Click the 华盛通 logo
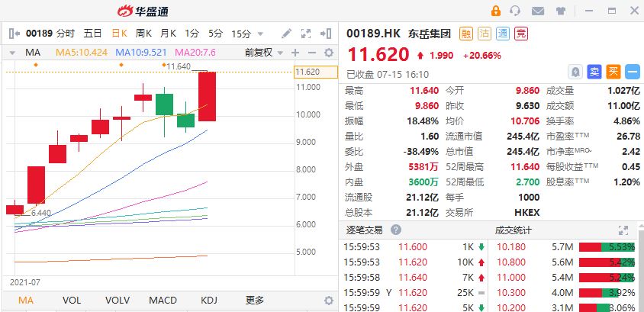Viewport: 644px width, 312px height. click(143, 11)
